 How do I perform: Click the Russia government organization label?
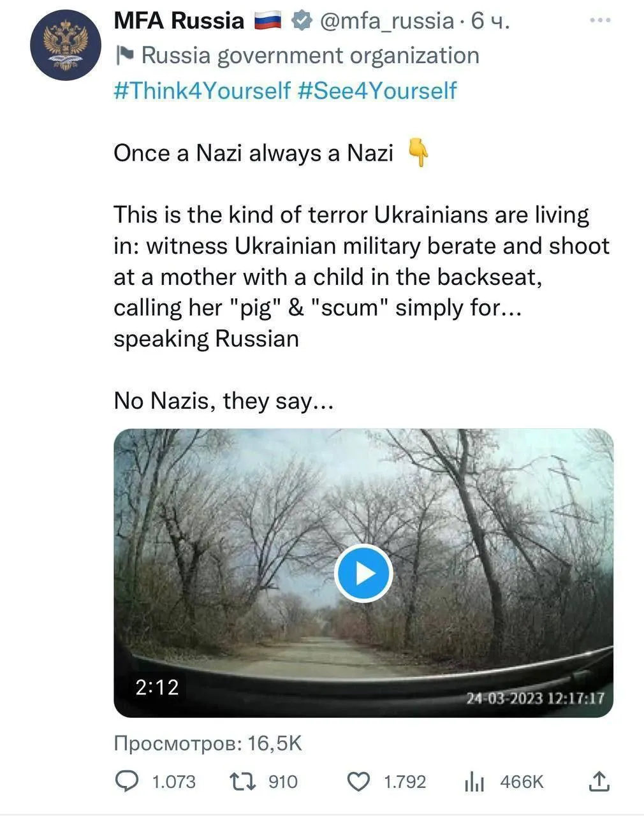click(x=310, y=55)
